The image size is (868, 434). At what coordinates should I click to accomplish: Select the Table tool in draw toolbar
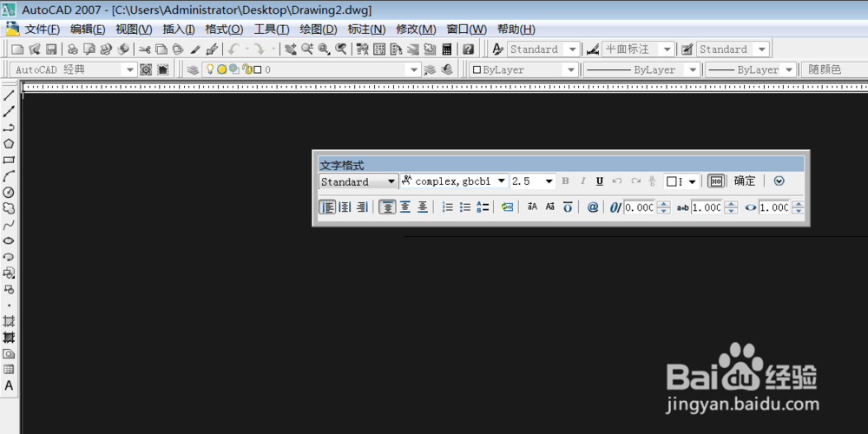point(9,369)
